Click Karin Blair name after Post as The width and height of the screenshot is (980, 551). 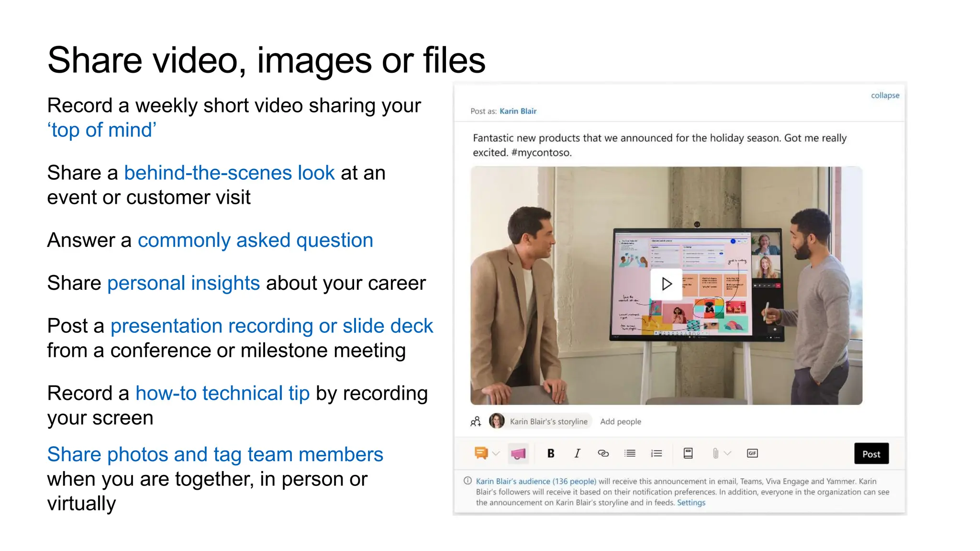518,111
